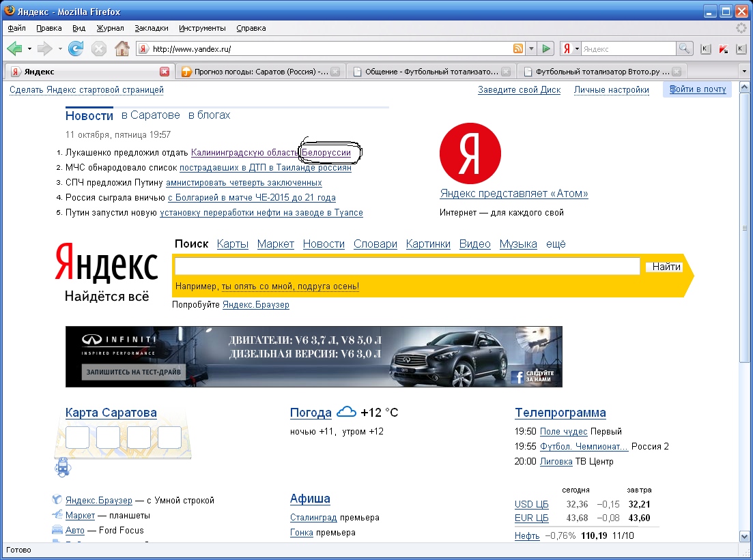The width and height of the screenshot is (753, 560).
Task: Open the Файл menu
Action: click(17, 28)
